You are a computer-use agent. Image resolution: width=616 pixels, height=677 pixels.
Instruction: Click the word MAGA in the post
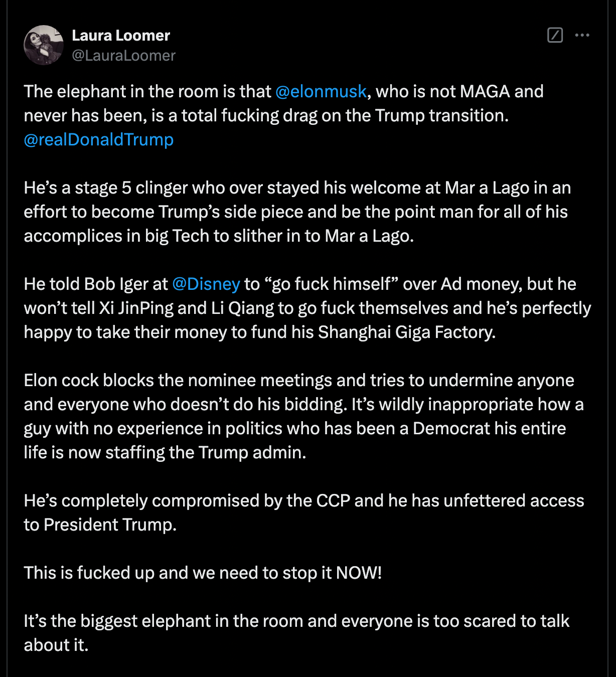[x=485, y=92]
